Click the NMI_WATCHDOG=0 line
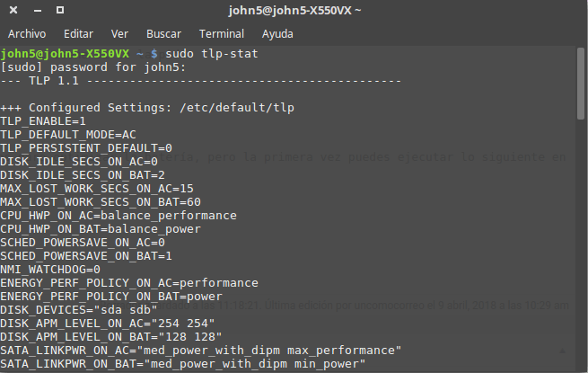Viewport: 588px width, 373px height. (x=50, y=270)
